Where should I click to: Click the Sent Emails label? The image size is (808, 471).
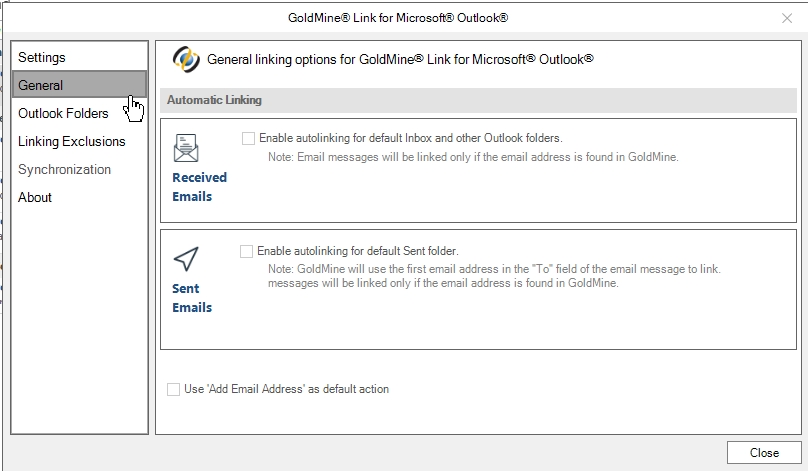(x=191, y=298)
